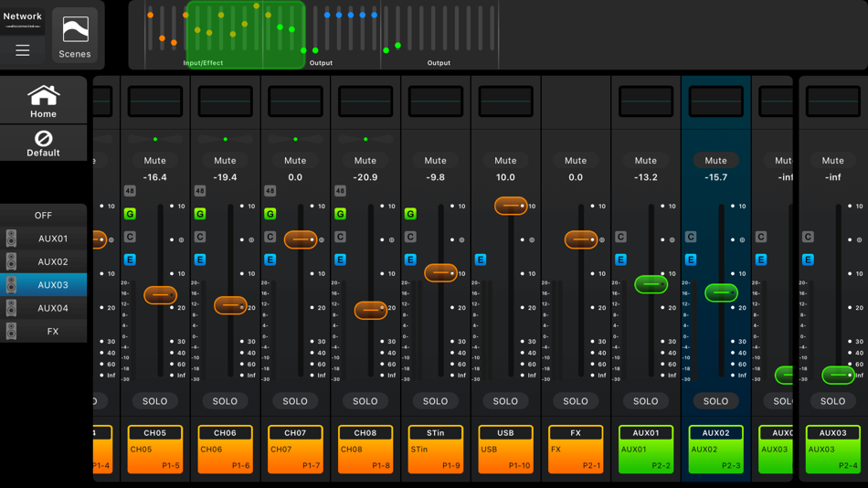Screen dimensions: 868x488
Task: Click the speaker icon beside AUX04
Action: (x=11, y=308)
